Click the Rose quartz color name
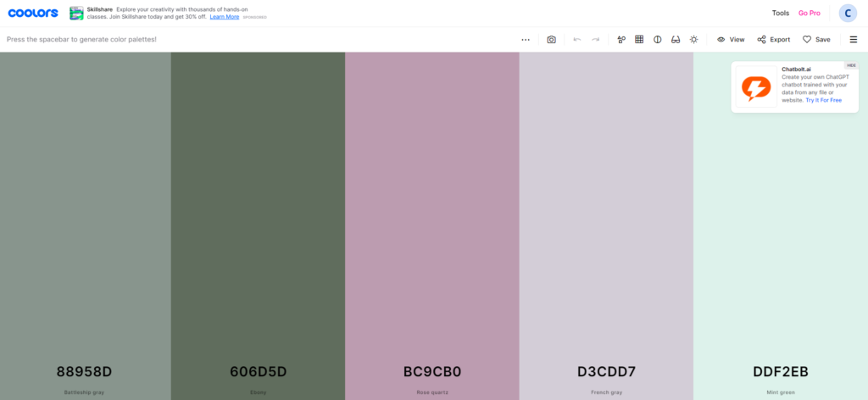This screenshot has width=868, height=400. tap(432, 392)
